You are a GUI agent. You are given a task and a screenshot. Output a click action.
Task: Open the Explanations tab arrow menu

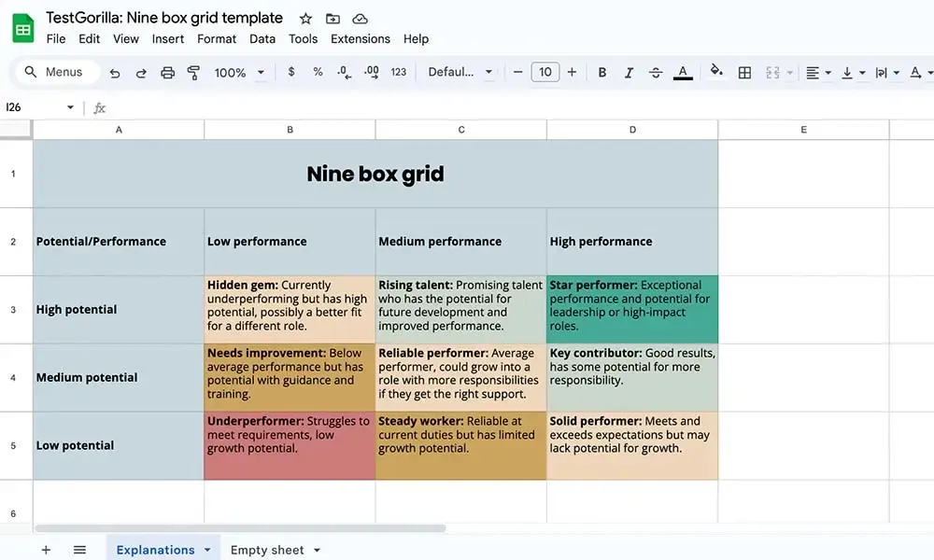pos(207,550)
